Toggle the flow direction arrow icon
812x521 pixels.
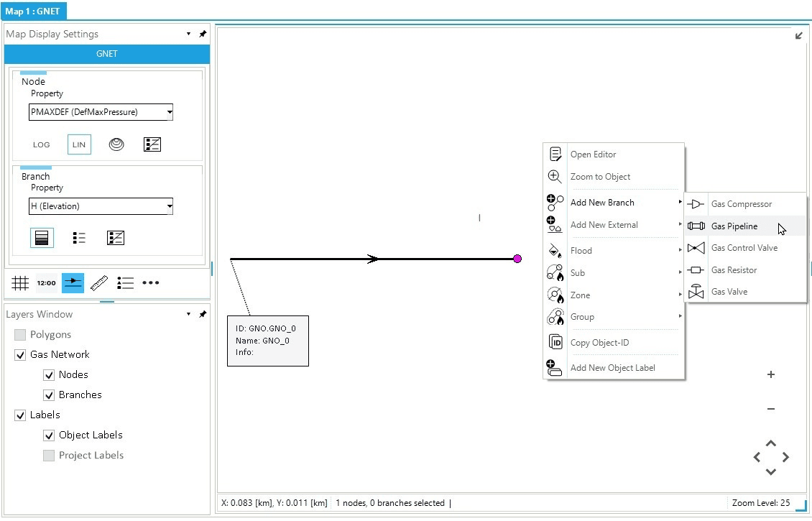(x=73, y=283)
